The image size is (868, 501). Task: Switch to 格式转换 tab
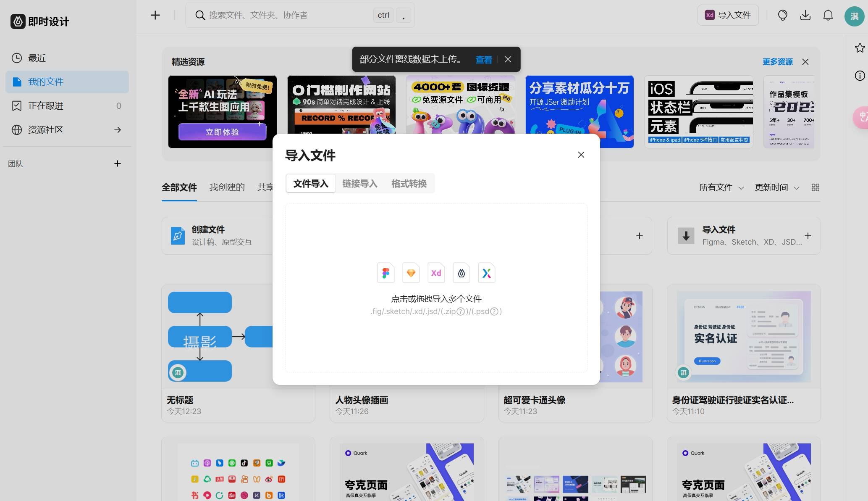(409, 184)
